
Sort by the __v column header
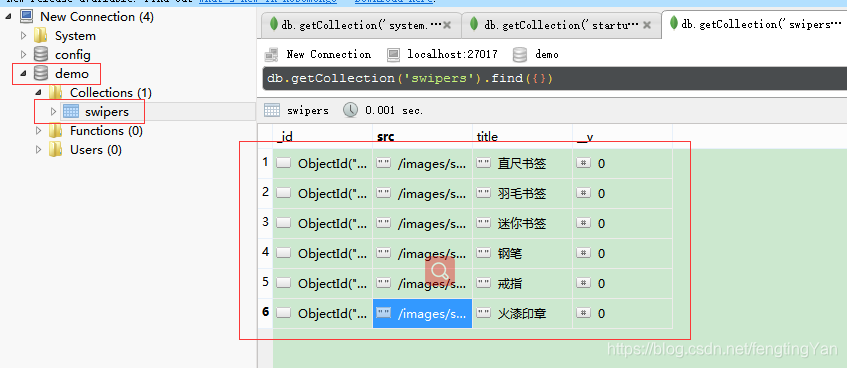[622, 137]
